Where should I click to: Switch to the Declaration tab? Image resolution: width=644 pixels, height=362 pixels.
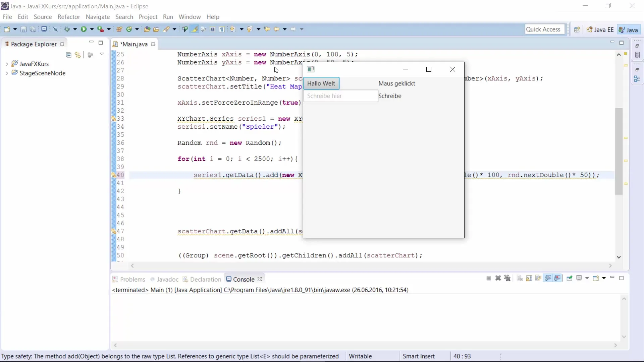[202, 279]
